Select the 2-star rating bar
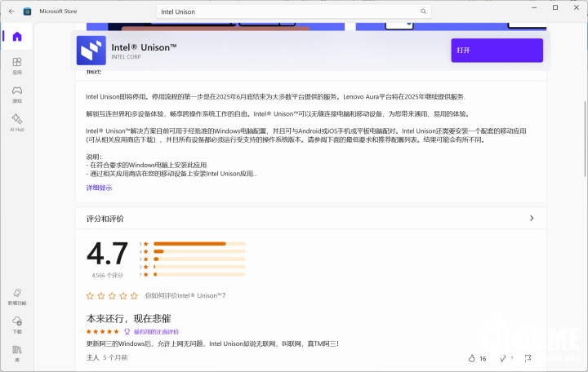 tap(199, 267)
